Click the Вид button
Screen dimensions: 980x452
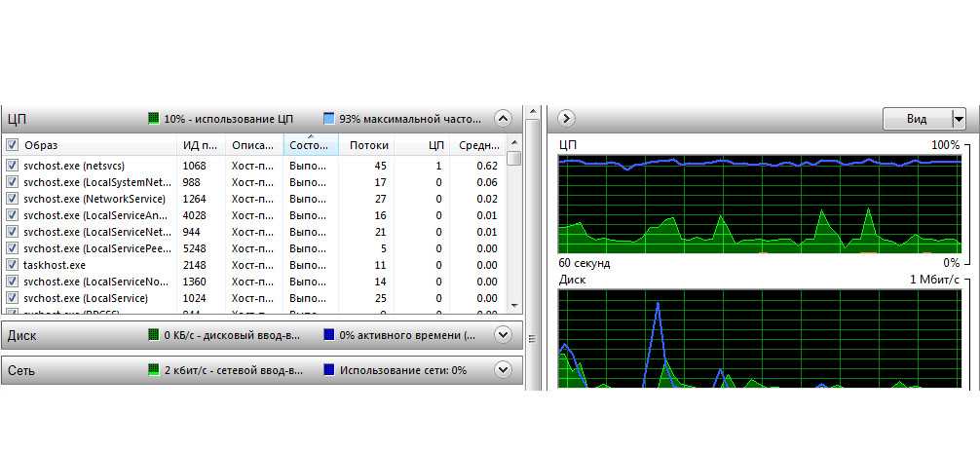pos(917,119)
